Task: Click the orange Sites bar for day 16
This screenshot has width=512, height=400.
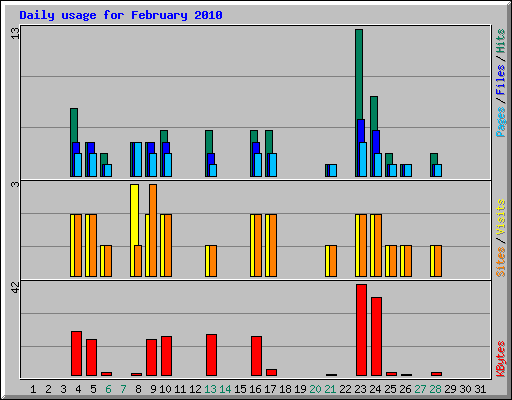Action: click(258, 245)
